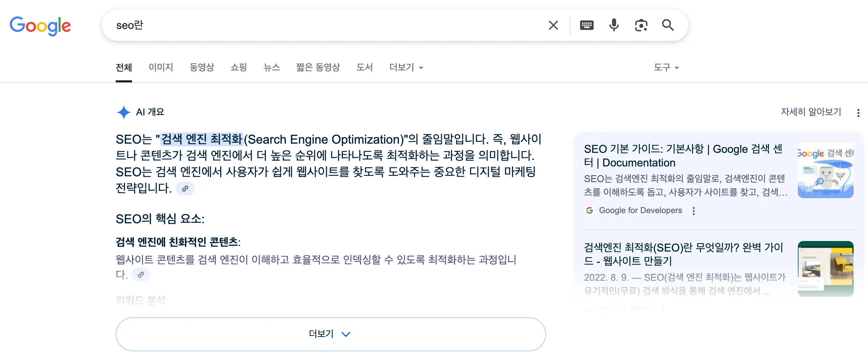Open source link chip after 과정입니다
Screen dimensions: 868x354
[141, 275]
